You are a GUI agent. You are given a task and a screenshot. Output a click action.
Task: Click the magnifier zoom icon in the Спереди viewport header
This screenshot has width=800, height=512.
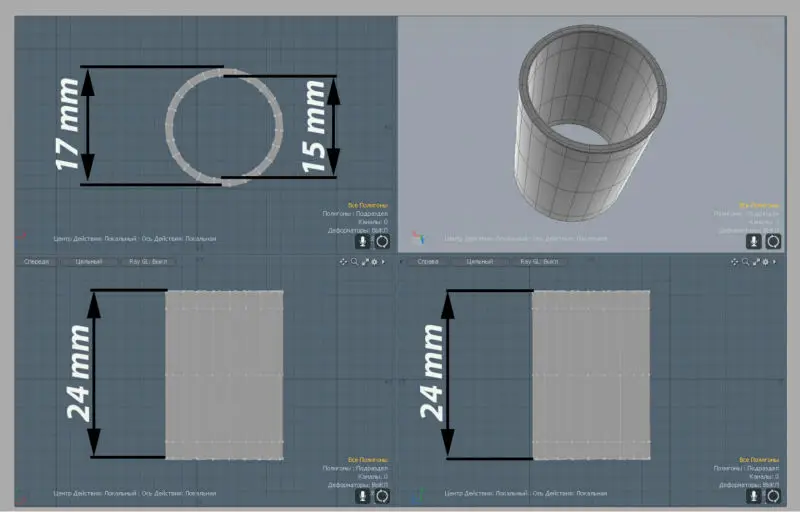pos(354,262)
